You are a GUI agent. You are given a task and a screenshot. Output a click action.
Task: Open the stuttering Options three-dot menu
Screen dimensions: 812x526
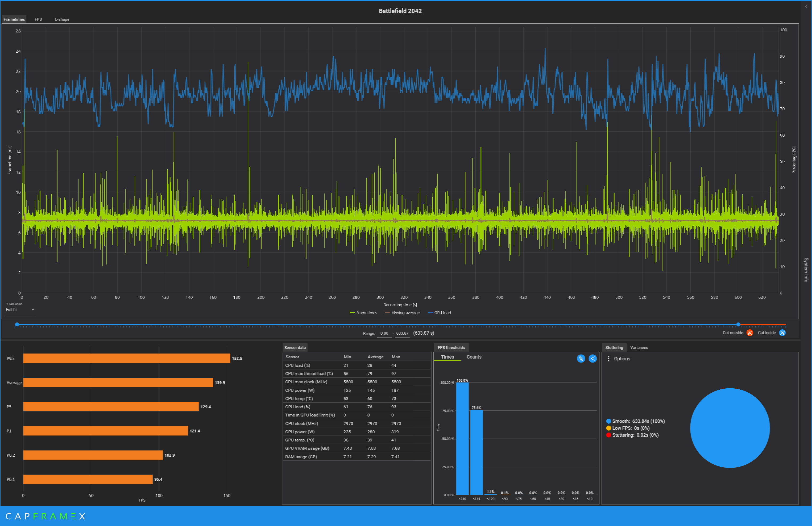click(x=608, y=359)
